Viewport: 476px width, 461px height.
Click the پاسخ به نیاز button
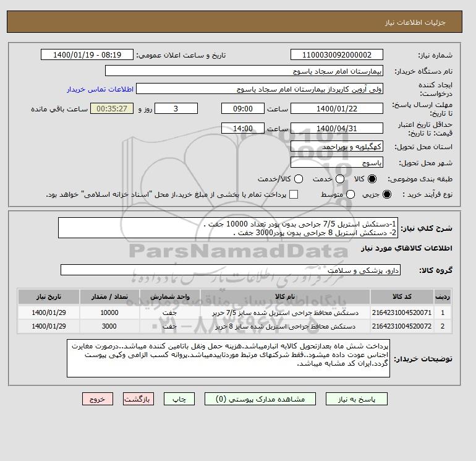357,399
